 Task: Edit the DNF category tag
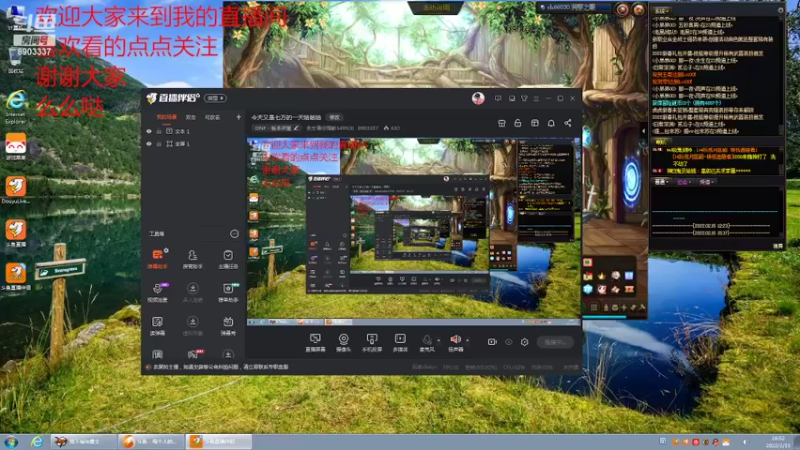(277, 128)
